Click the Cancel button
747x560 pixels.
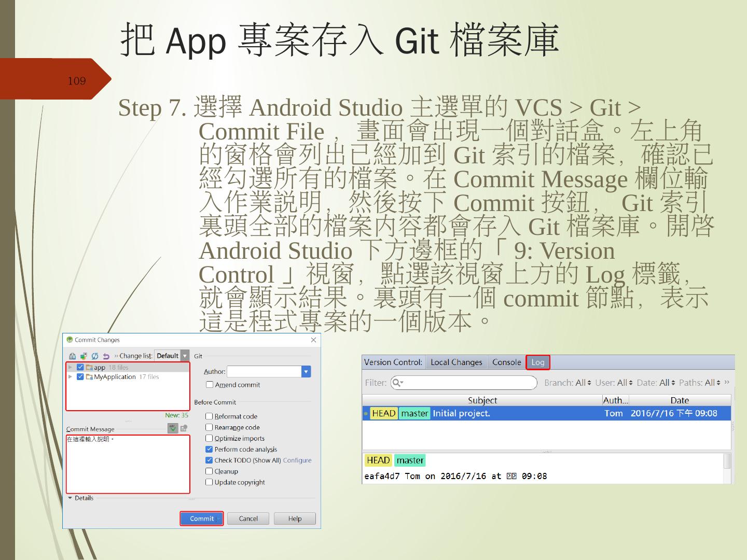[248, 519]
